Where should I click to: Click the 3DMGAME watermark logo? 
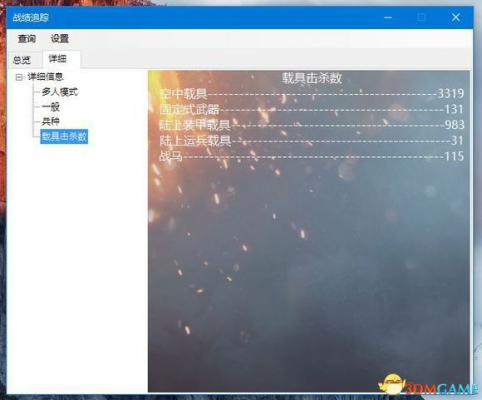(x=430, y=387)
